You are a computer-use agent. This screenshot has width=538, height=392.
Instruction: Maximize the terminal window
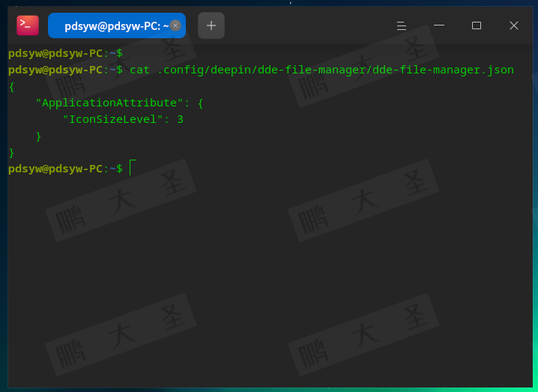click(x=477, y=25)
